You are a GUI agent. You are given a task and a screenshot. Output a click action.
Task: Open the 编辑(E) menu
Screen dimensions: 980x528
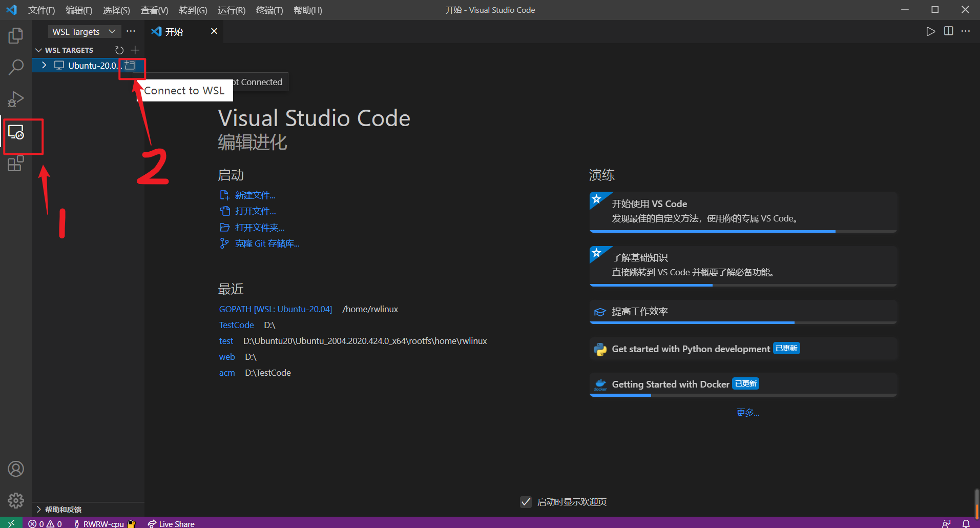(79, 10)
